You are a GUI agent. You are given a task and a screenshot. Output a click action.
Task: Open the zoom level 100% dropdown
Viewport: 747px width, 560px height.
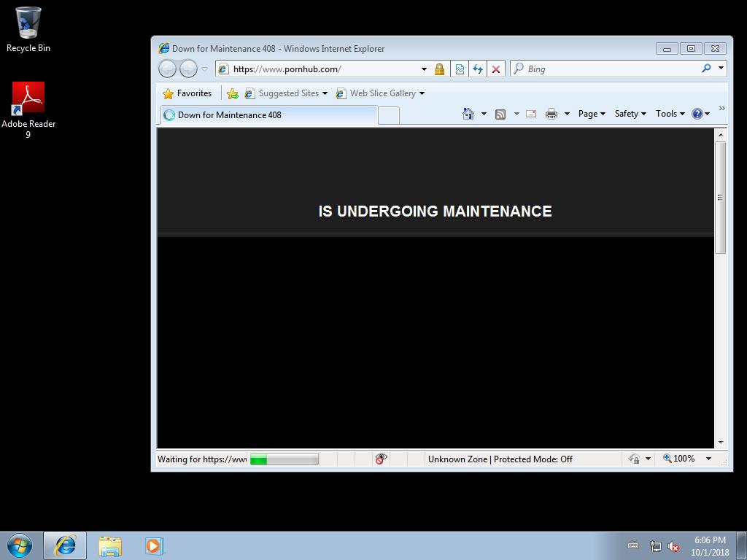point(708,459)
